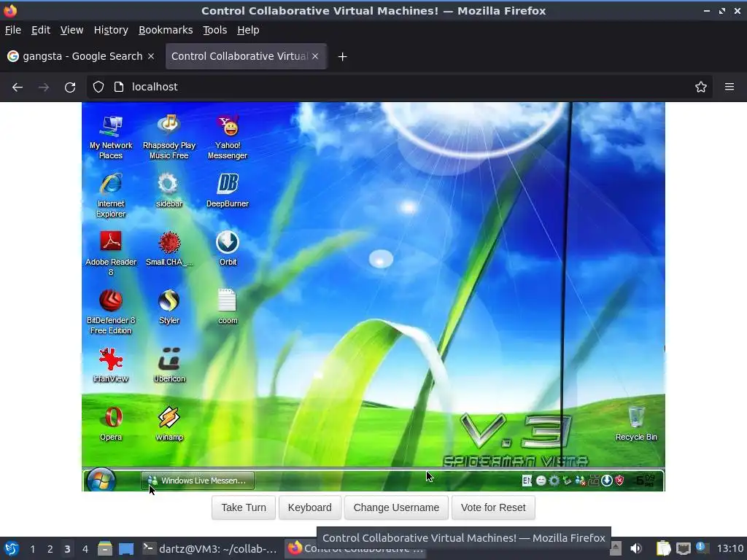The width and height of the screenshot is (747, 560).
Task: Go back one page in Firefox
Action: pyautogui.click(x=18, y=87)
